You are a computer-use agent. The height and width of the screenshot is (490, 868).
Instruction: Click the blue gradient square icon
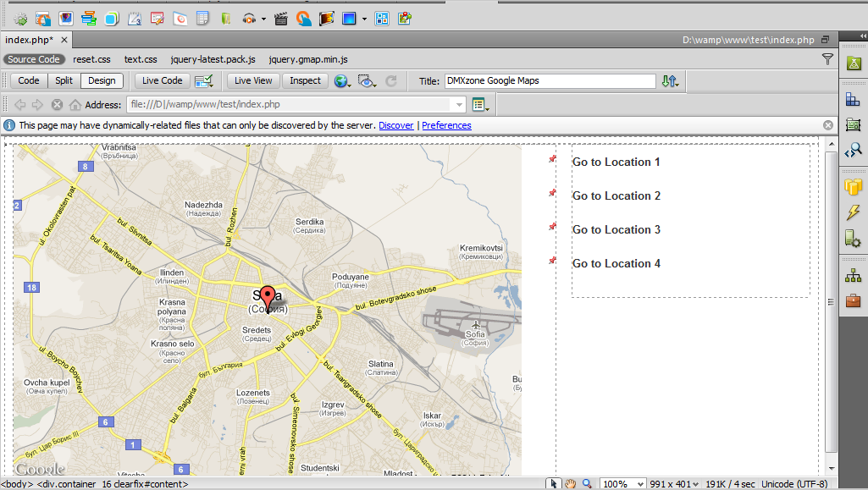click(349, 19)
